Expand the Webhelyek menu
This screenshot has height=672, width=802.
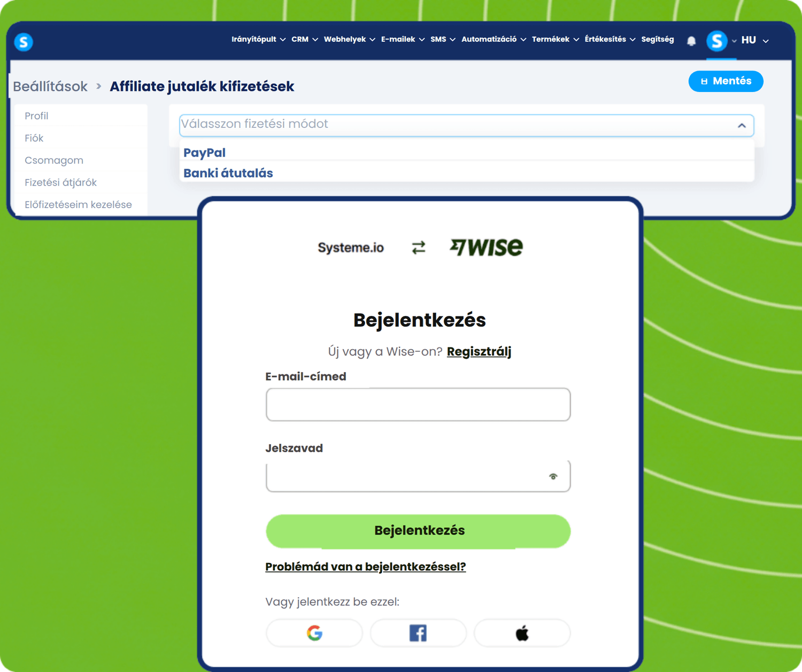point(349,40)
